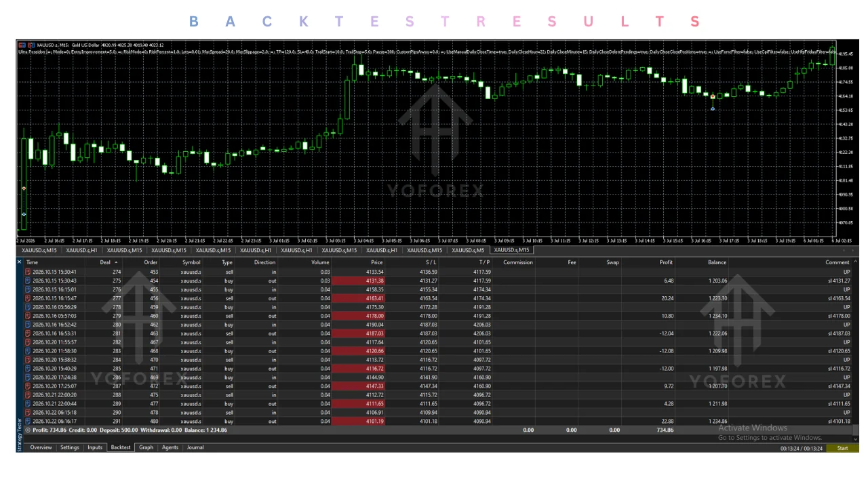Screen dimensions: 868x488
Task: Click the sell deal icon for deal 281
Action: tap(28, 333)
